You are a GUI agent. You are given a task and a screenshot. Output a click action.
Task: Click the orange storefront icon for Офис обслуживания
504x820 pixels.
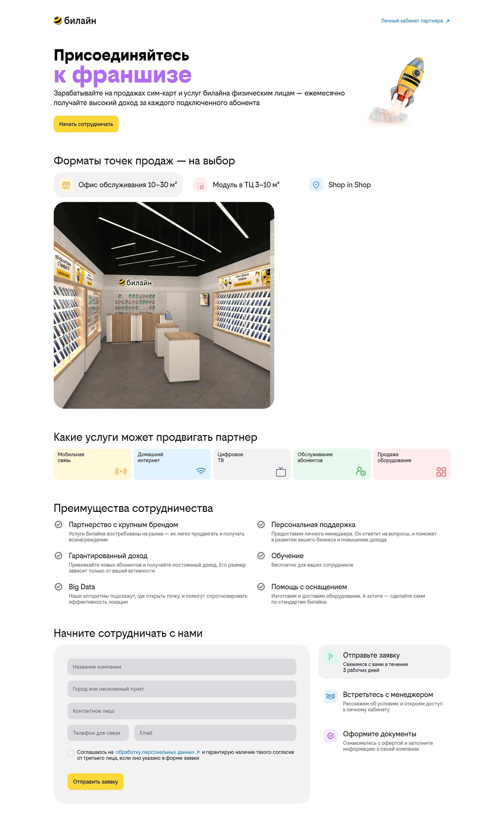coord(66,185)
